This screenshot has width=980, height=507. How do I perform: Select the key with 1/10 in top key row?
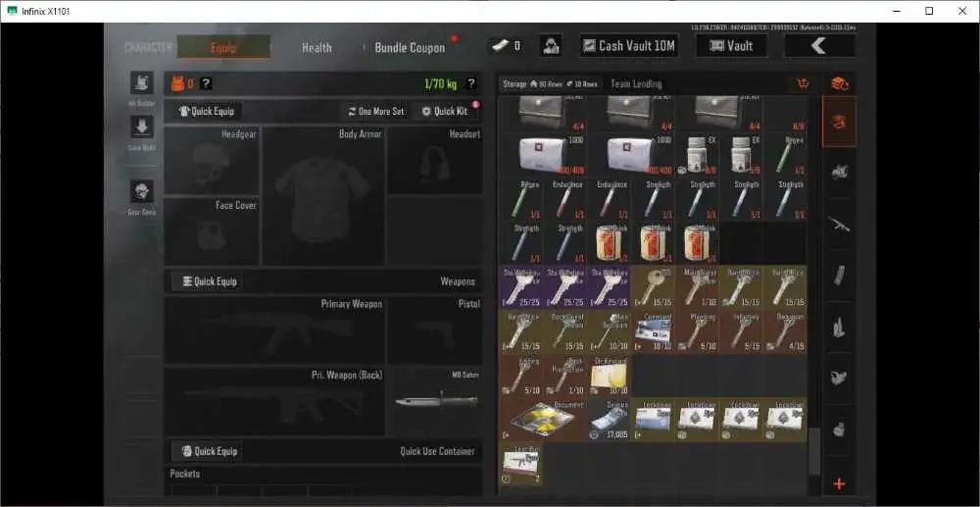click(697, 287)
